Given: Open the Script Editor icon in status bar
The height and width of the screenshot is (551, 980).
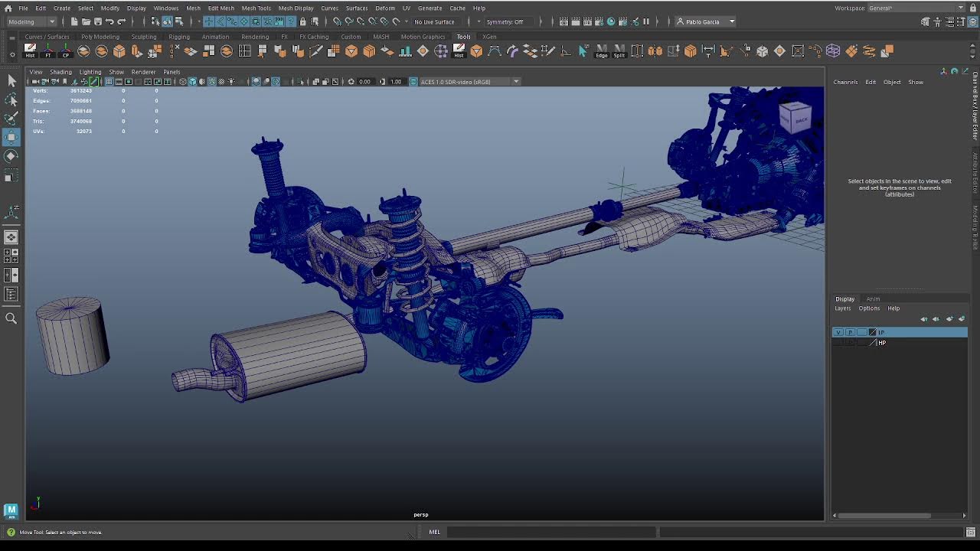Looking at the screenshot, I should 970,532.
